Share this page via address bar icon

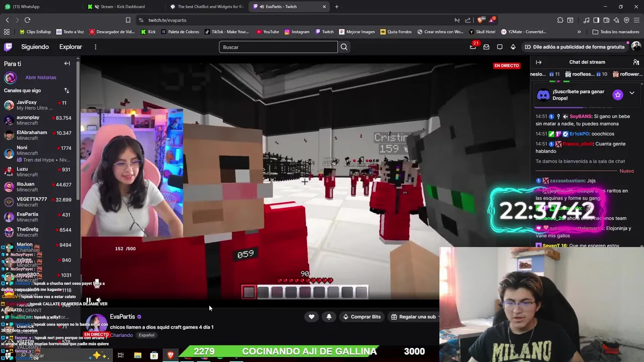point(468,20)
